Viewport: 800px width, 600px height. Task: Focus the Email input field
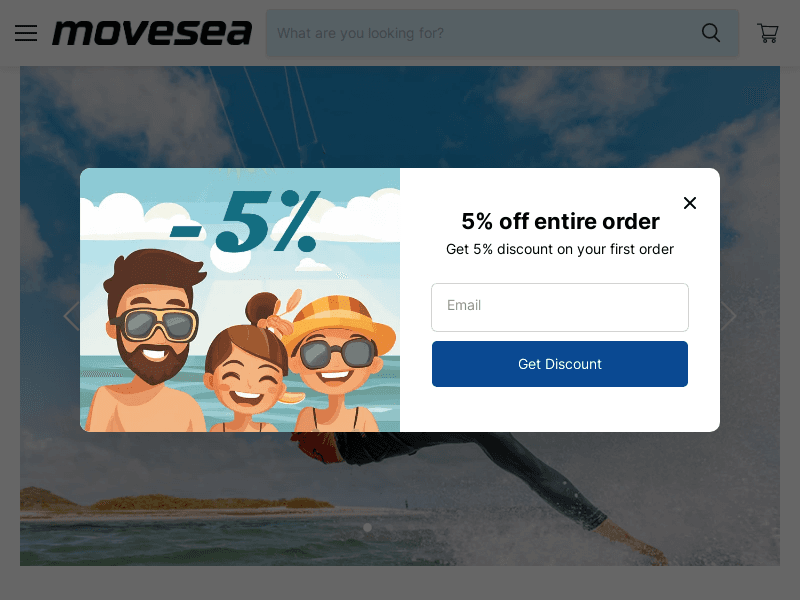click(560, 307)
